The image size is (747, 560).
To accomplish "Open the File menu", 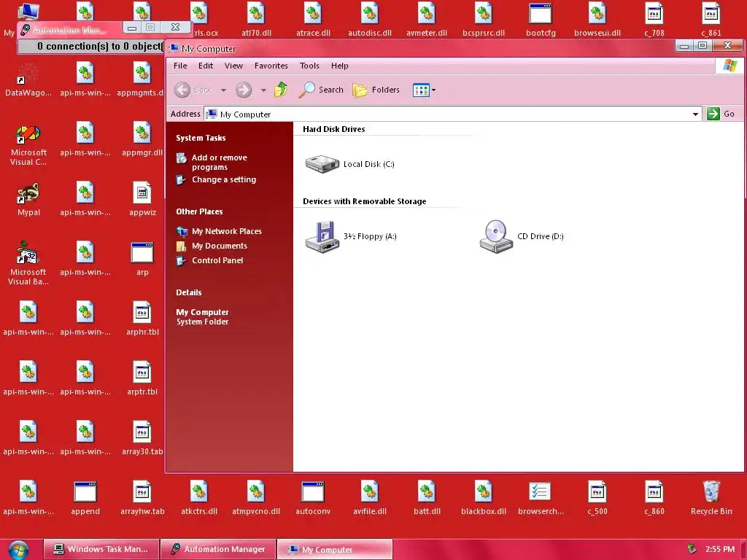I will click(x=180, y=66).
